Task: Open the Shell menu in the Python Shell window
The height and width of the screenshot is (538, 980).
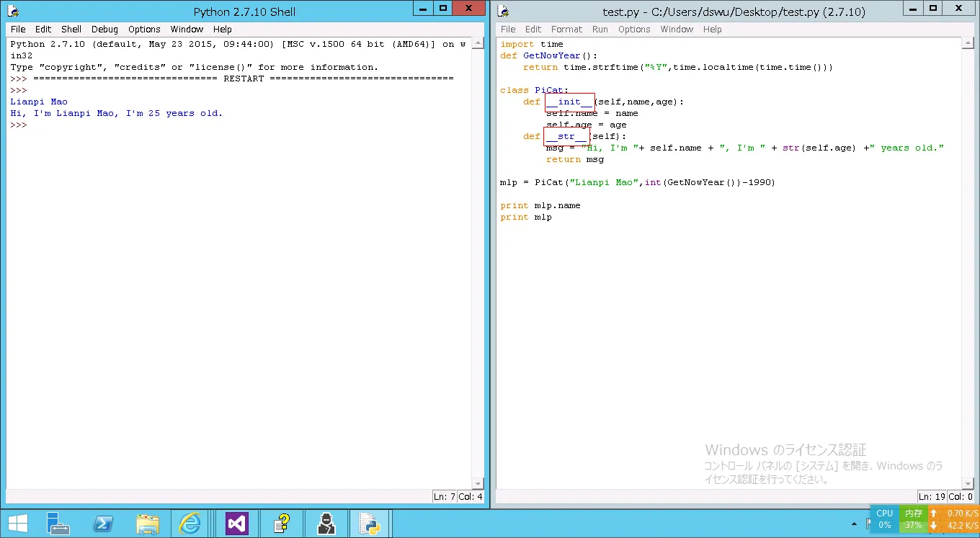Action: pyautogui.click(x=71, y=30)
